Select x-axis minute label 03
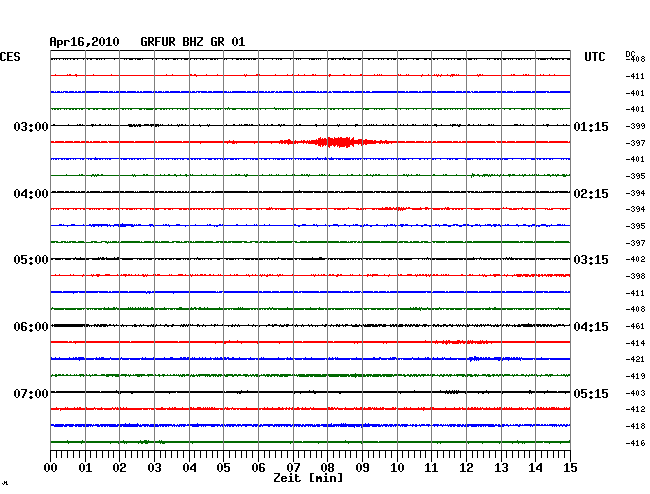 pos(154,468)
